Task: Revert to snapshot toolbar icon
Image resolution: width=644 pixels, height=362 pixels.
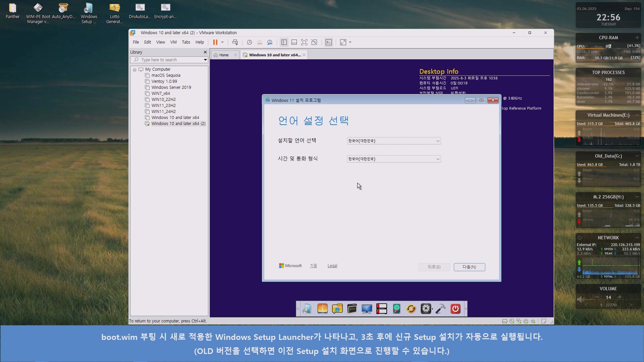Action: [260, 42]
